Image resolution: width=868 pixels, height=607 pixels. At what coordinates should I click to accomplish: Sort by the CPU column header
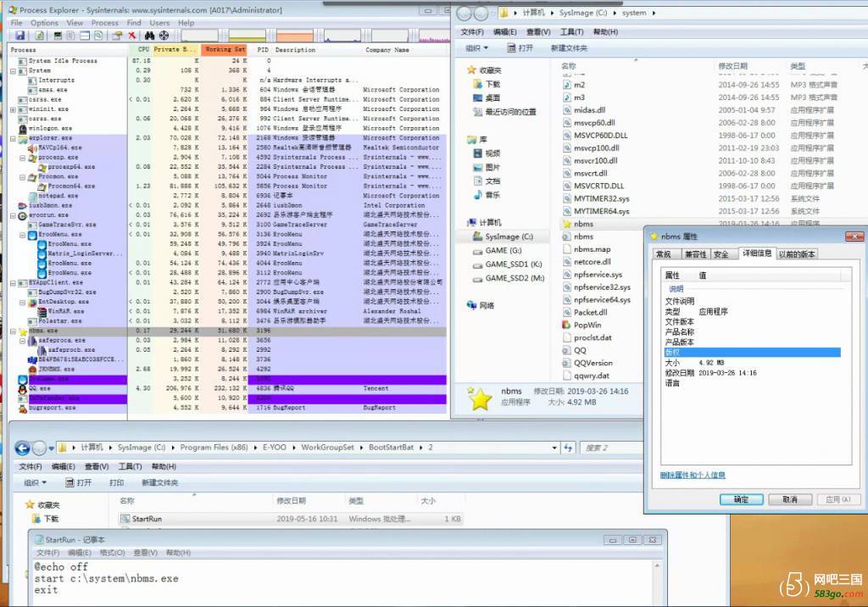pyautogui.click(x=141, y=49)
